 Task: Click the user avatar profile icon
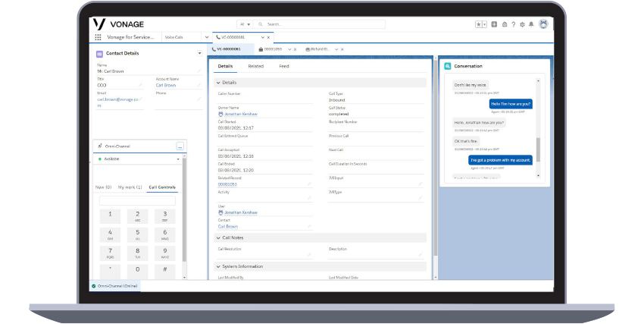click(543, 24)
